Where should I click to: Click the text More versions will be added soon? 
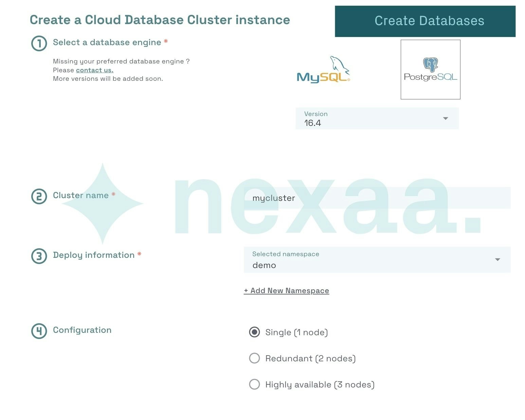point(108,79)
